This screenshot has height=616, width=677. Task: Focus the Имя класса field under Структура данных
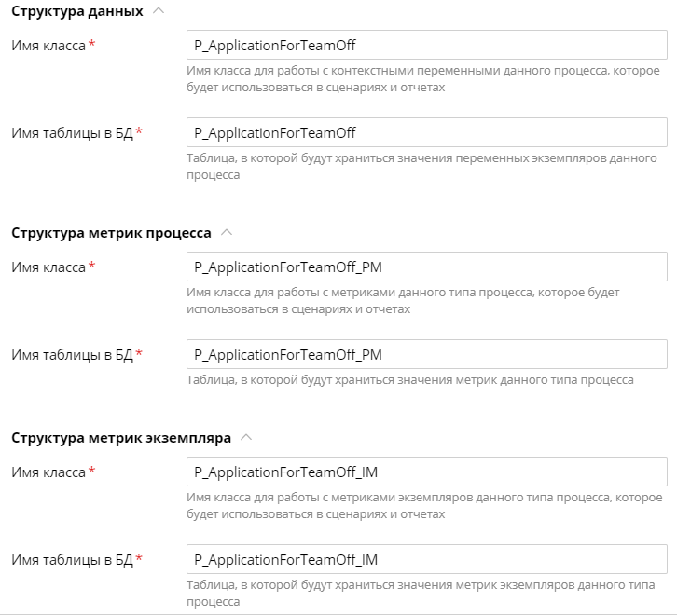pos(426,45)
